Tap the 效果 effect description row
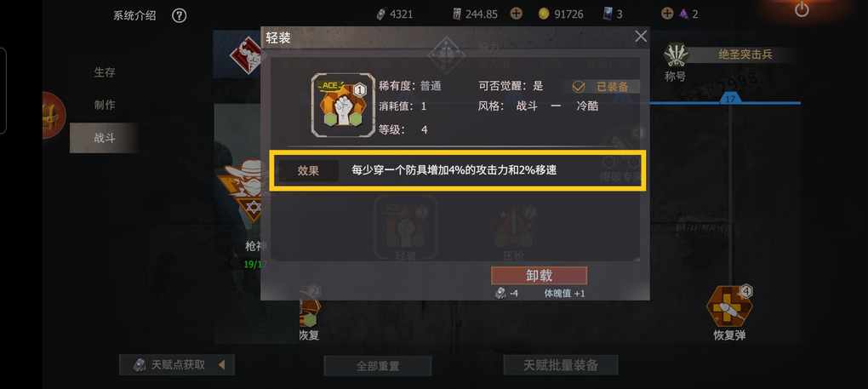Viewport: 868px width, 389px height. click(x=457, y=172)
